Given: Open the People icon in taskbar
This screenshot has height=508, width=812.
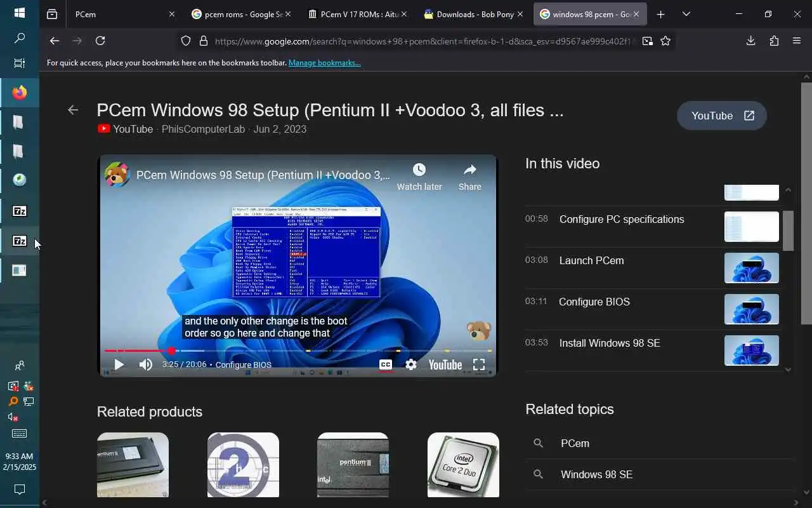Looking at the screenshot, I should pyautogui.click(x=20, y=365).
